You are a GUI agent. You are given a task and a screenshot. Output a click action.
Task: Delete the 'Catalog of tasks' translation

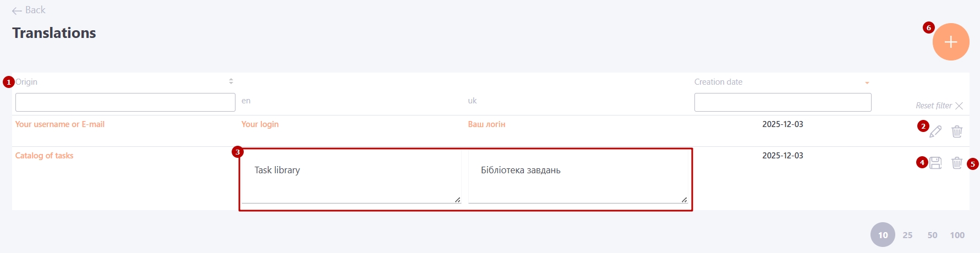[957, 163]
